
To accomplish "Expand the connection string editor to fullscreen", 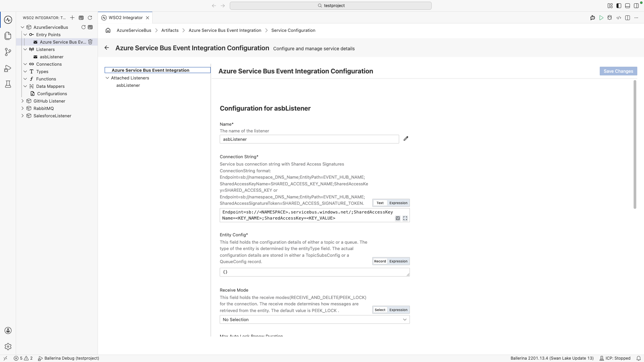I will click(x=405, y=218).
